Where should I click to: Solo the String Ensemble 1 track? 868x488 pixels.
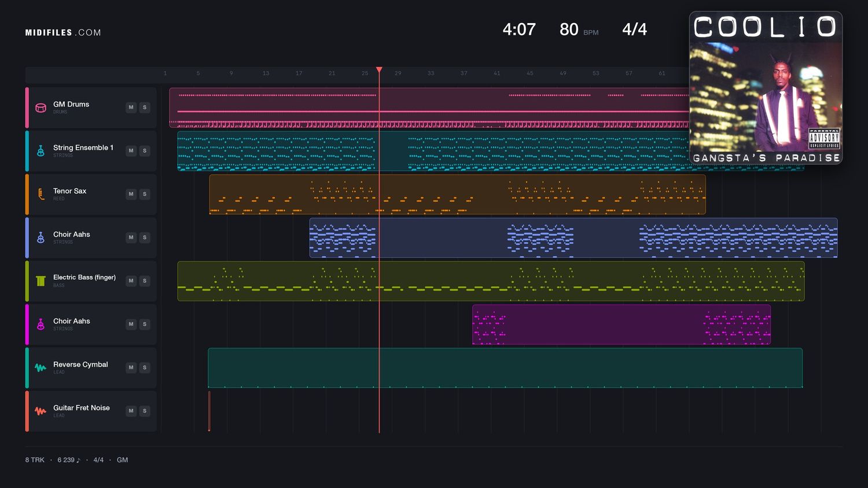pyautogui.click(x=145, y=151)
